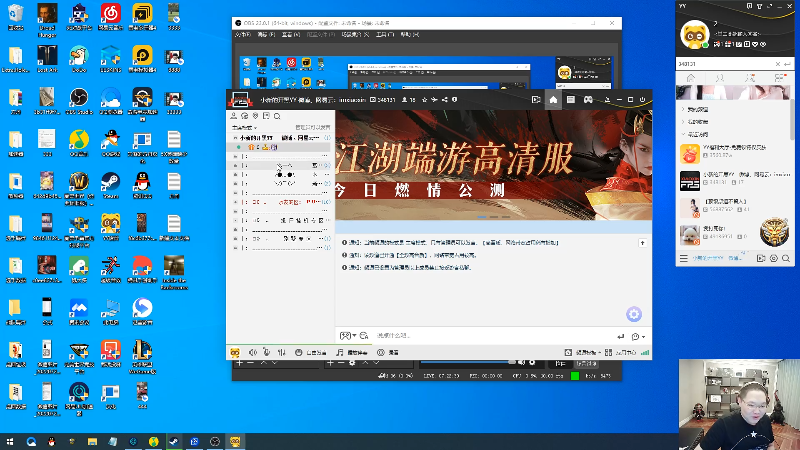Expand the second group in YY main list
The image size is (800, 450).
point(683,122)
